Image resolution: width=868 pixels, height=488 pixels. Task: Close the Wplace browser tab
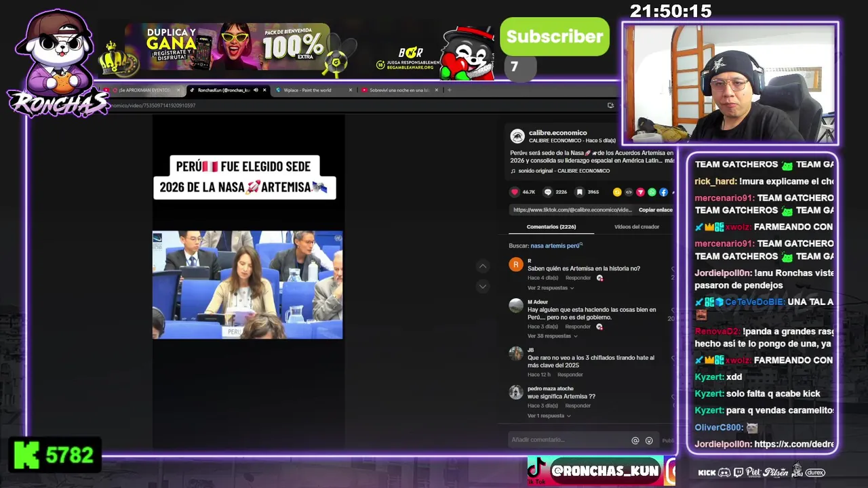(x=351, y=90)
